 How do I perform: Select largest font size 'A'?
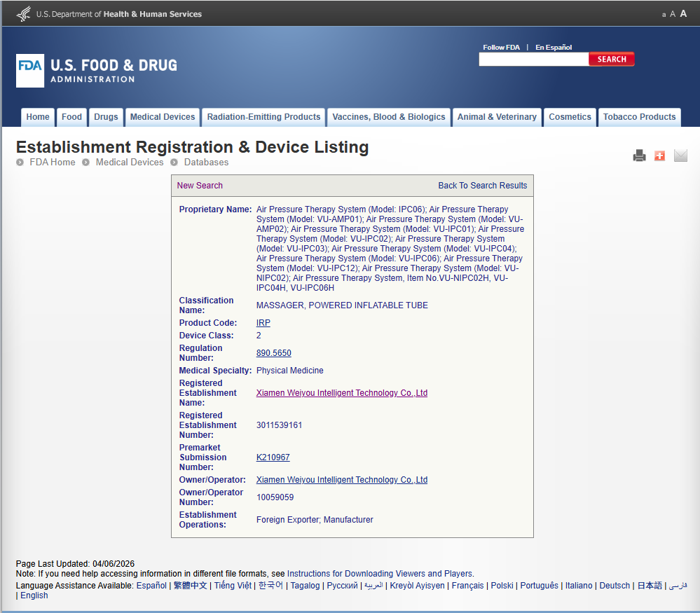pyautogui.click(x=683, y=14)
